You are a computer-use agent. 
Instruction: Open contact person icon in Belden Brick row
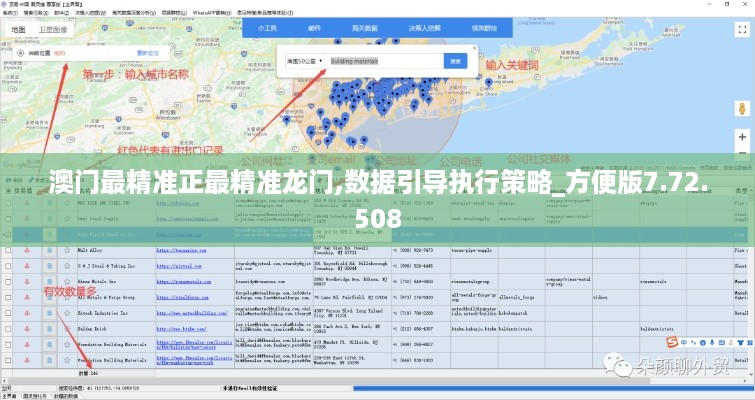point(49,328)
